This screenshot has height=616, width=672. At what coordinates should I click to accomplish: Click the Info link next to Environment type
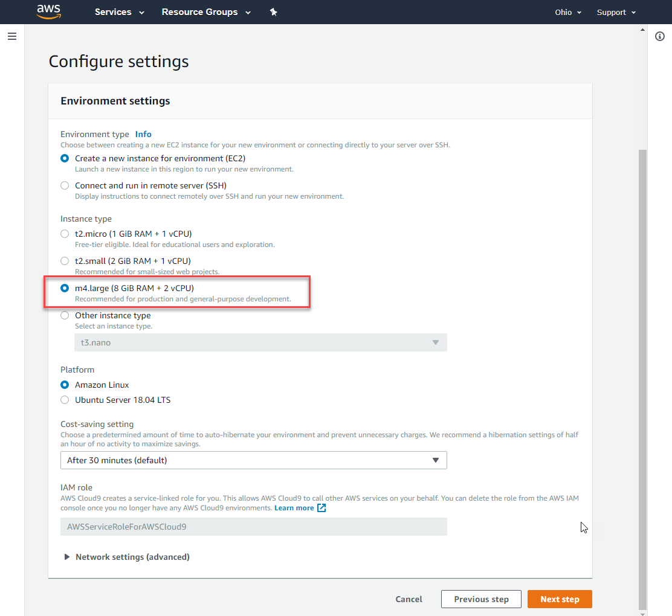coord(143,134)
